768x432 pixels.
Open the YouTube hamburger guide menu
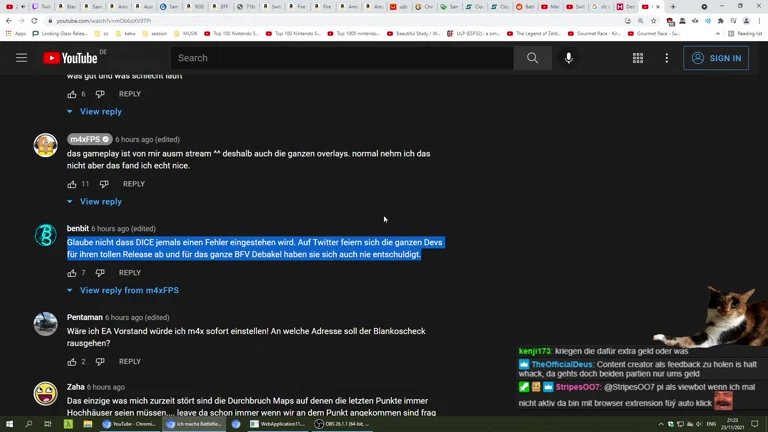21,58
